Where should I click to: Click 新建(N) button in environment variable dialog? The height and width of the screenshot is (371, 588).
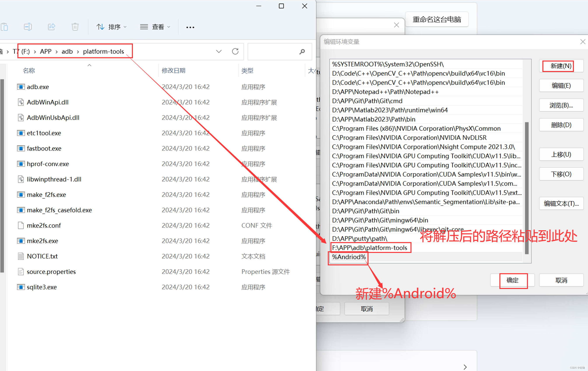561,66
